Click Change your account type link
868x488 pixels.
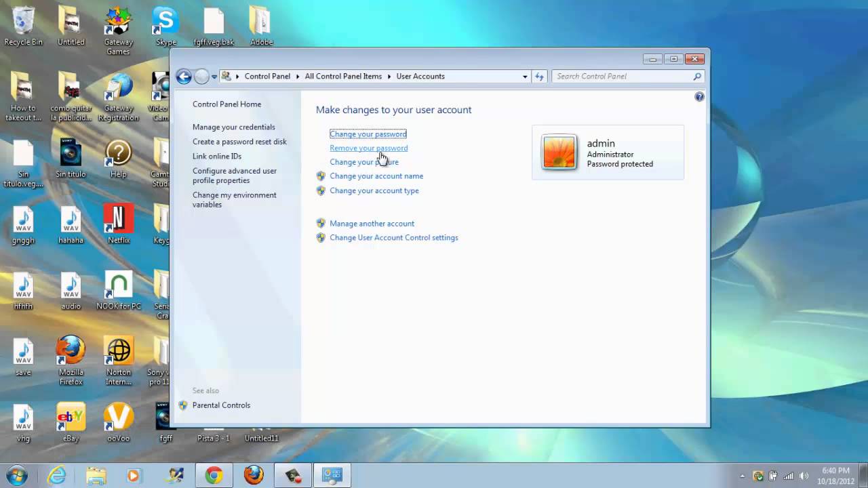pyautogui.click(x=374, y=191)
